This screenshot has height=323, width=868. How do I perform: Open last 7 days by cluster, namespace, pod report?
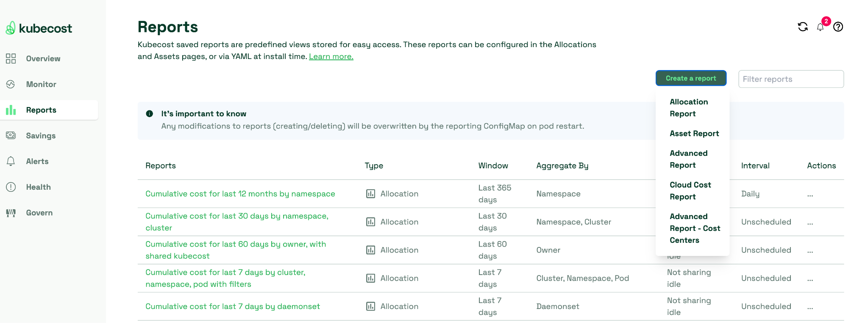[x=225, y=278]
